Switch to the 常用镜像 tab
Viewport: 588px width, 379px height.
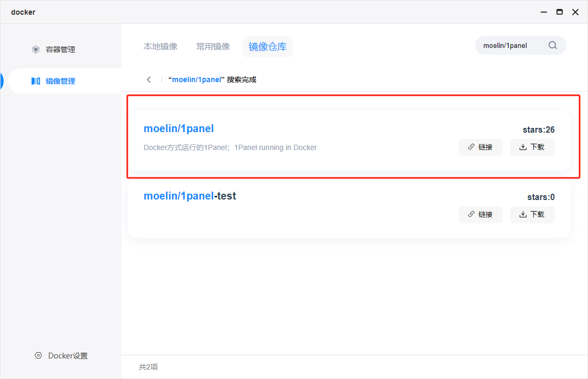click(213, 46)
